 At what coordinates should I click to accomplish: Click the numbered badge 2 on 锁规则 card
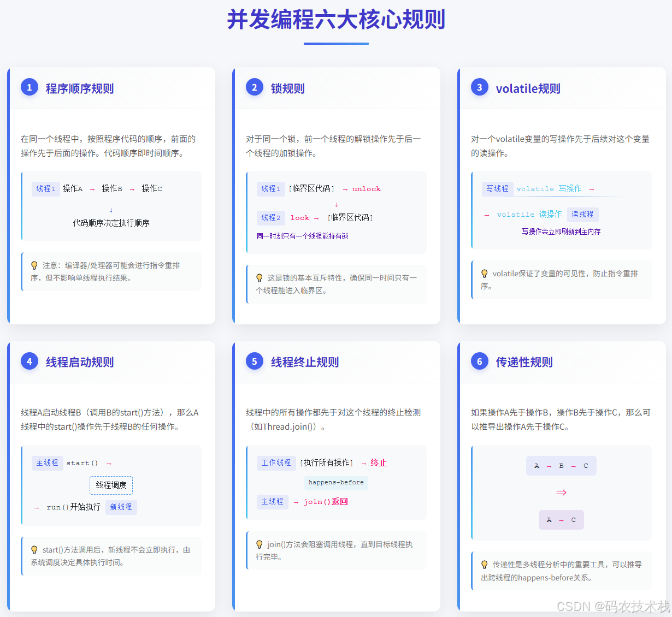(255, 87)
